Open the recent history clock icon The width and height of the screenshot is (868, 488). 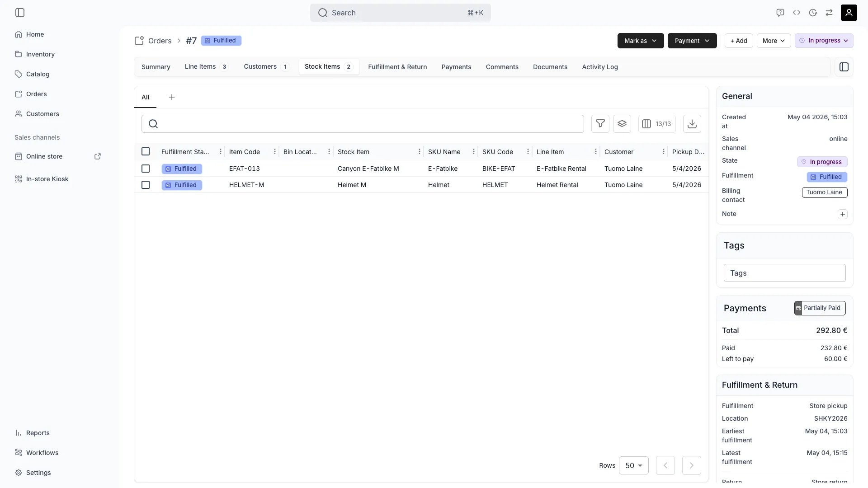(x=813, y=13)
